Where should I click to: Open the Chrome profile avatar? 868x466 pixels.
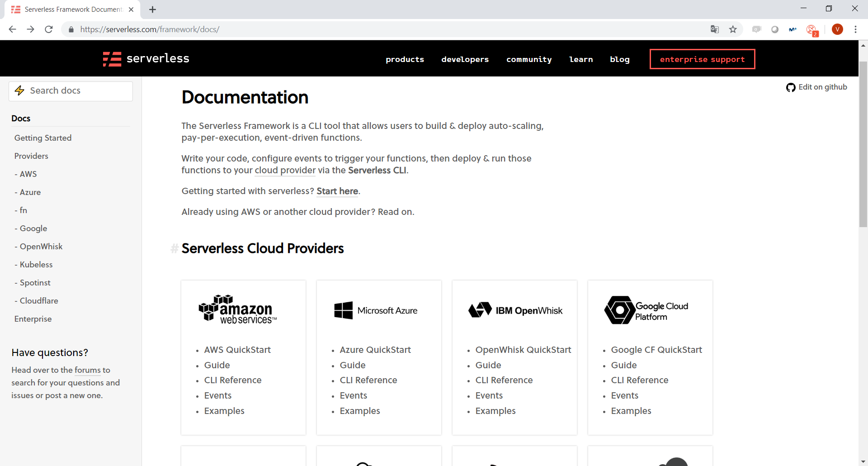tap(837, 29)
